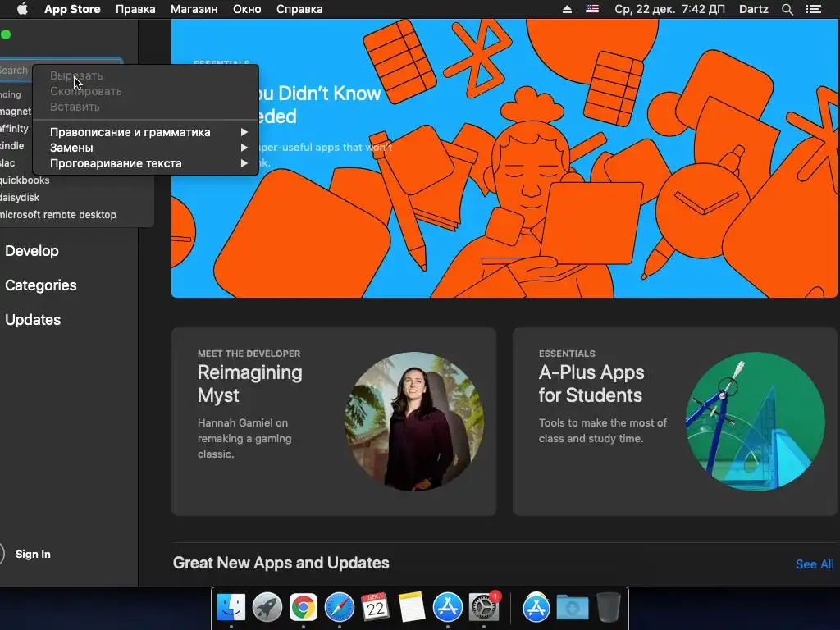This screenshot has width=840, height=630.
Task: Open the Окно menu
Action: coord(247,9)
